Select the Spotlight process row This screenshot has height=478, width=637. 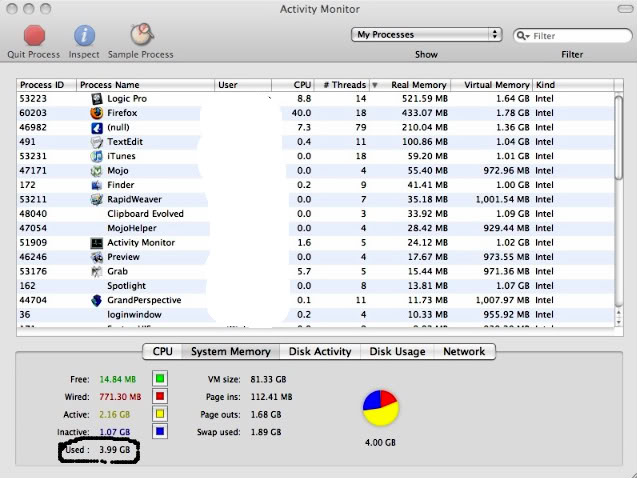point(315,286)
